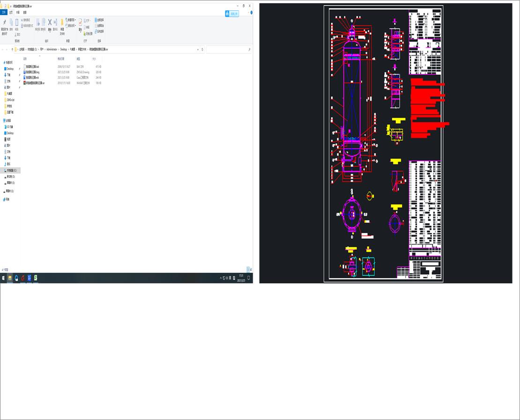Sort by the Size column header
Screen dimensions: 520x420
coord(94,59)
